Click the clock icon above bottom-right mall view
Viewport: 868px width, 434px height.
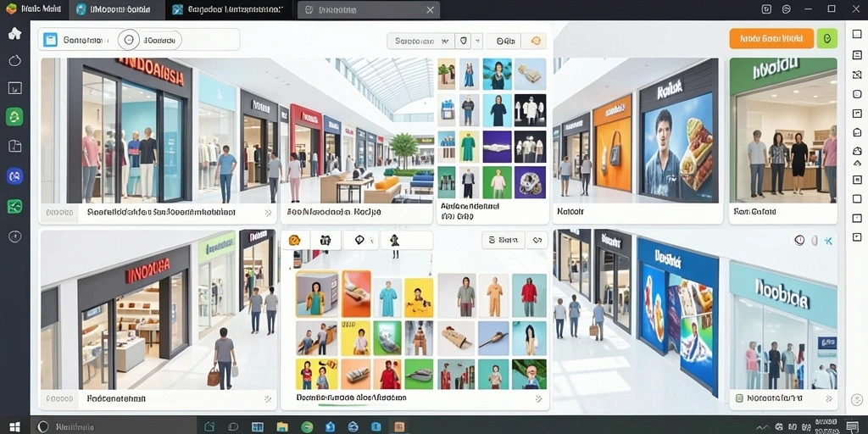click(x=798, y=240)
